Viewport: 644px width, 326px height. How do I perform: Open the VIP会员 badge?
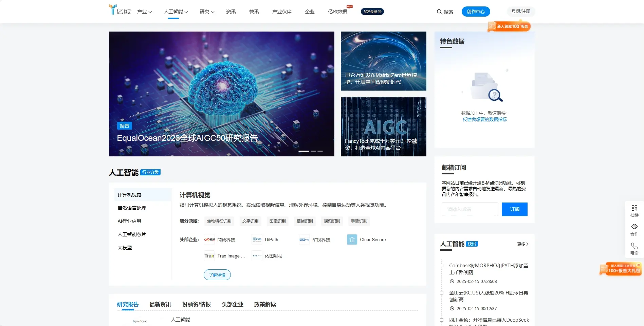[x=372, y=12]
